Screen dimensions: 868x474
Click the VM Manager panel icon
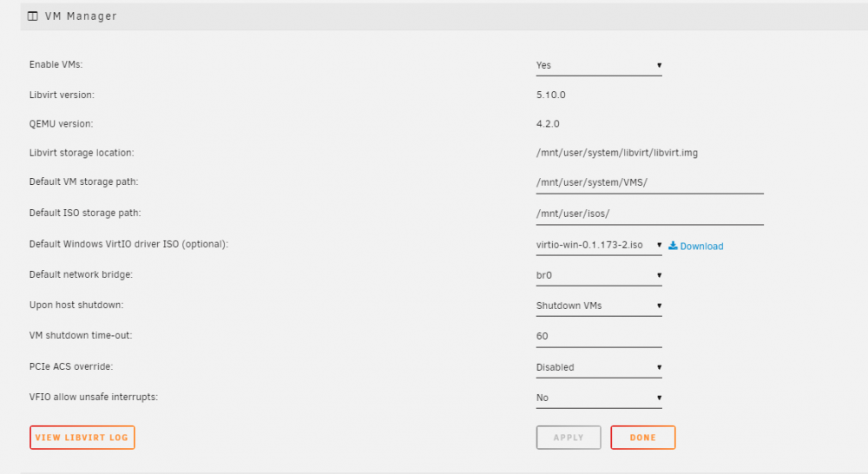coord(33,16)
